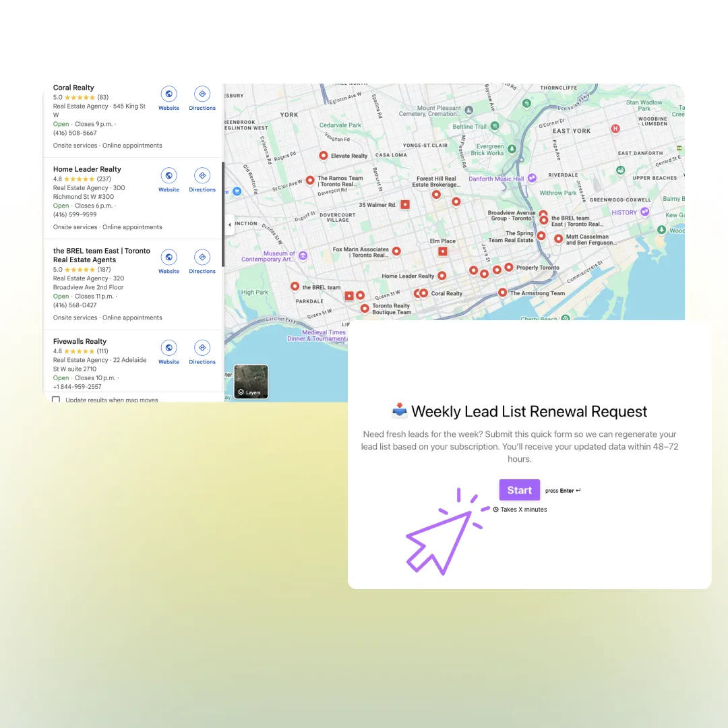Screen dimensions: 728x728
Task: Click Forest Hill Real Estate Brokerage pin
Action: [436, 195]
